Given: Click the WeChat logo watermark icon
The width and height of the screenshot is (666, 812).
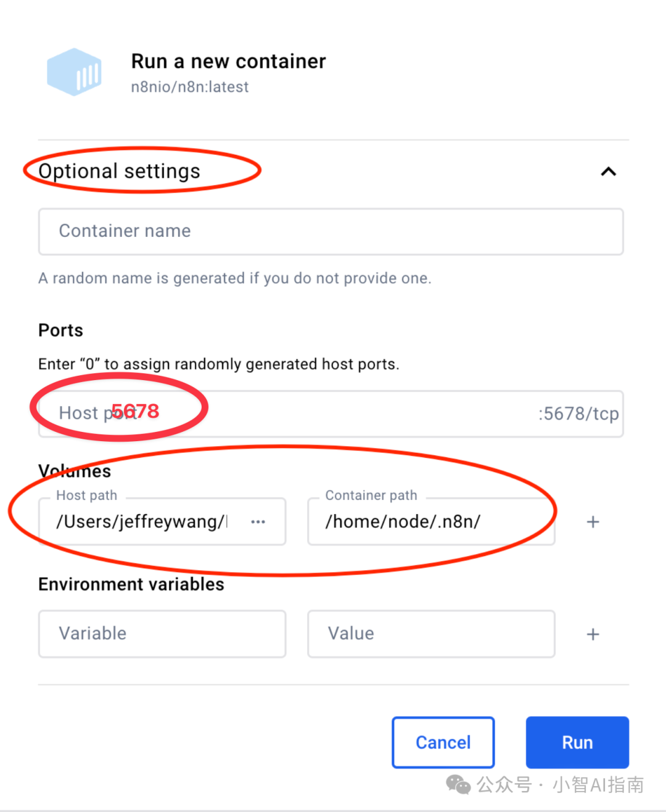Looking at the screenshot, I should tap(458, 784).
